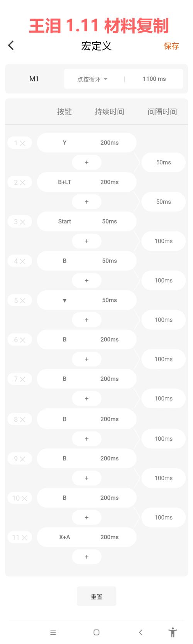Add a key after step 1 Y

86,162
